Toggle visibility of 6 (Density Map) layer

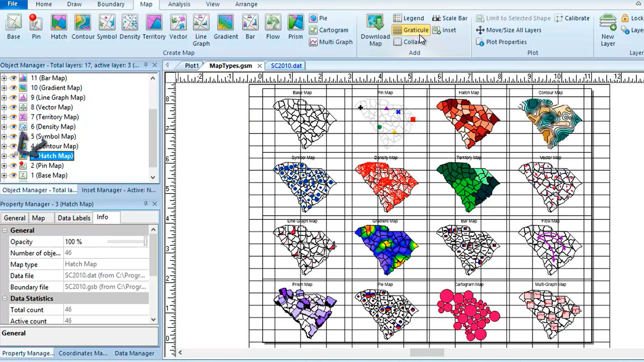coord(13,127)
